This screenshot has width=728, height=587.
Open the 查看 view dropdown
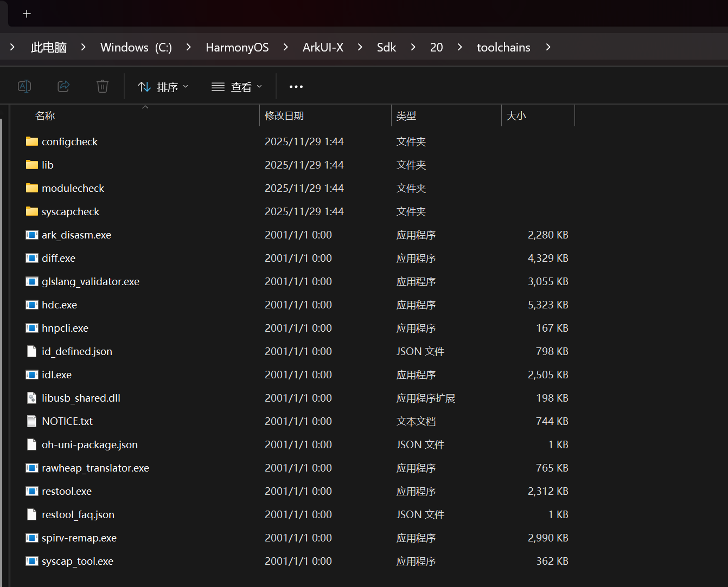237,87
